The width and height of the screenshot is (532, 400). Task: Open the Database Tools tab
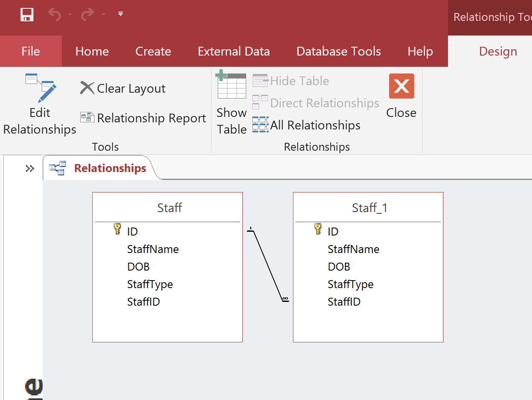pyautogui.click(x=339, y=51)
